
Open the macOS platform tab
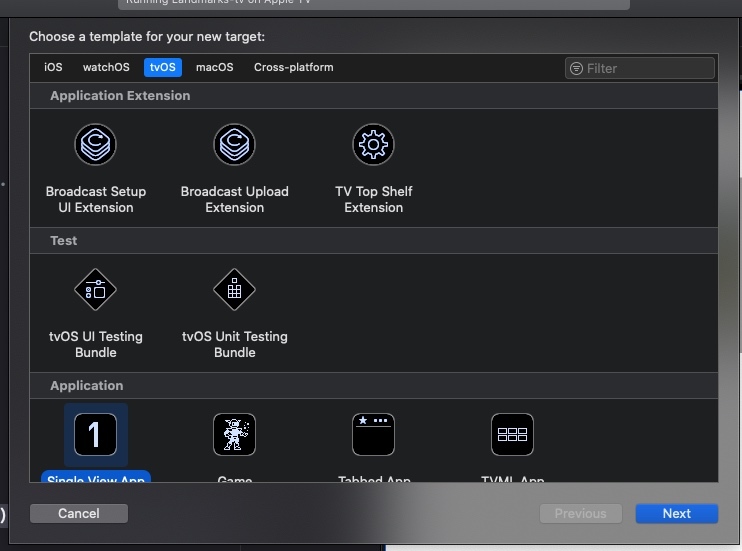[214, 67]
